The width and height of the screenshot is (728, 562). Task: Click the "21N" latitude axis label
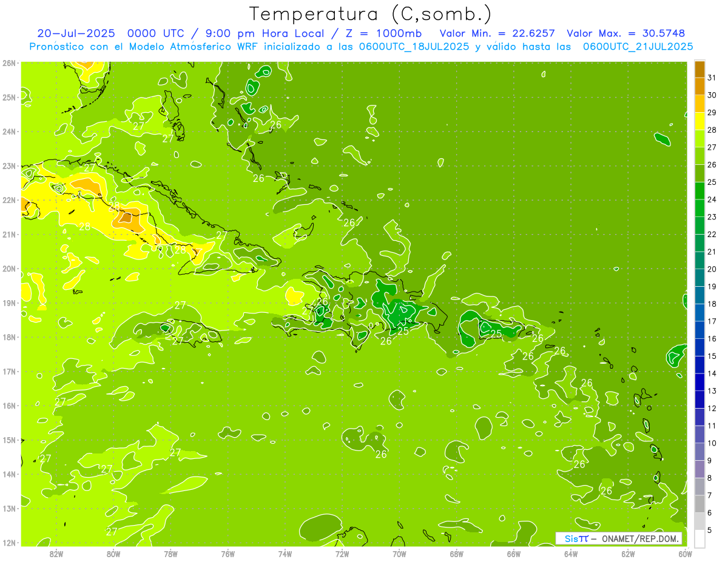[9, 235]
